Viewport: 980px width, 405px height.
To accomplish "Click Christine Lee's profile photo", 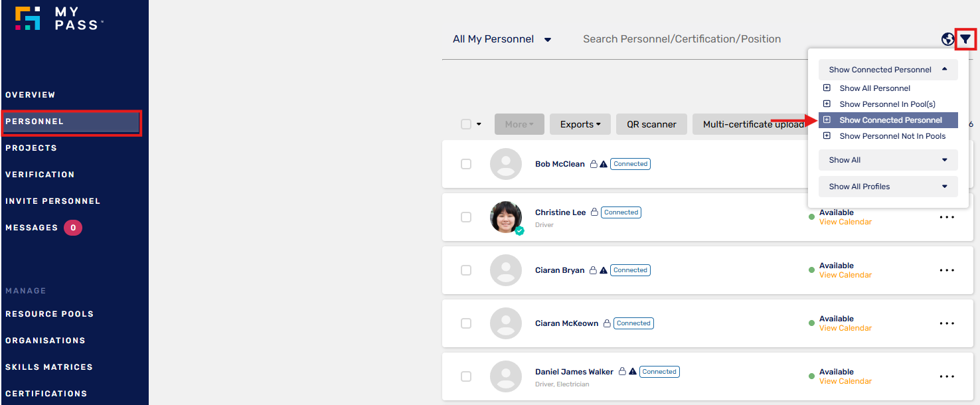I will pos(506,217).
